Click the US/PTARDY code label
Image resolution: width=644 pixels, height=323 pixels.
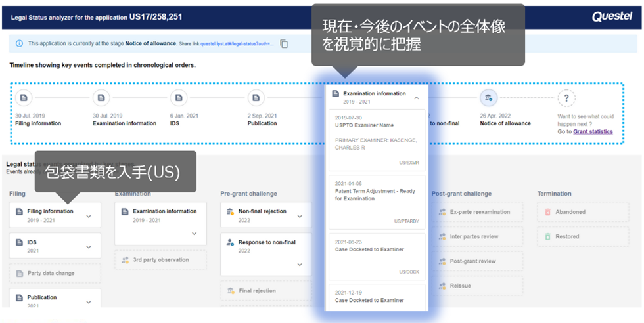coord(407,221)
